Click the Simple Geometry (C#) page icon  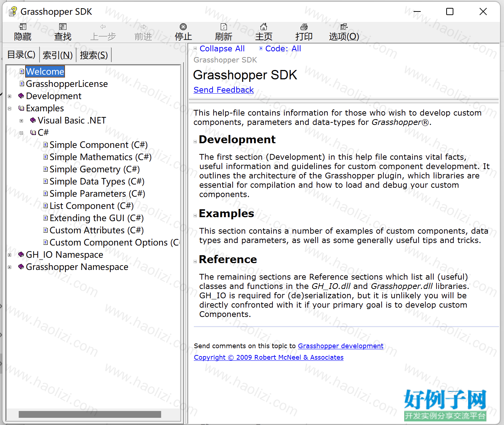pyautogui.click(x=46, y=169)
